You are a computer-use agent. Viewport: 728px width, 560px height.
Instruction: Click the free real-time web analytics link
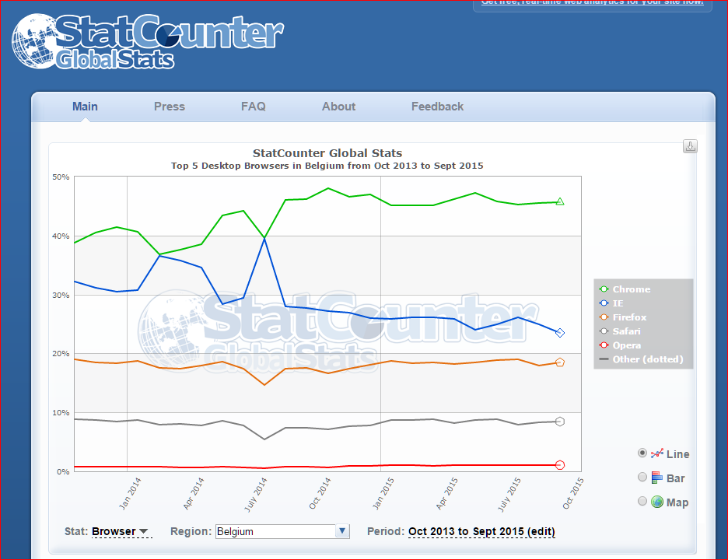tap(592, 2)
